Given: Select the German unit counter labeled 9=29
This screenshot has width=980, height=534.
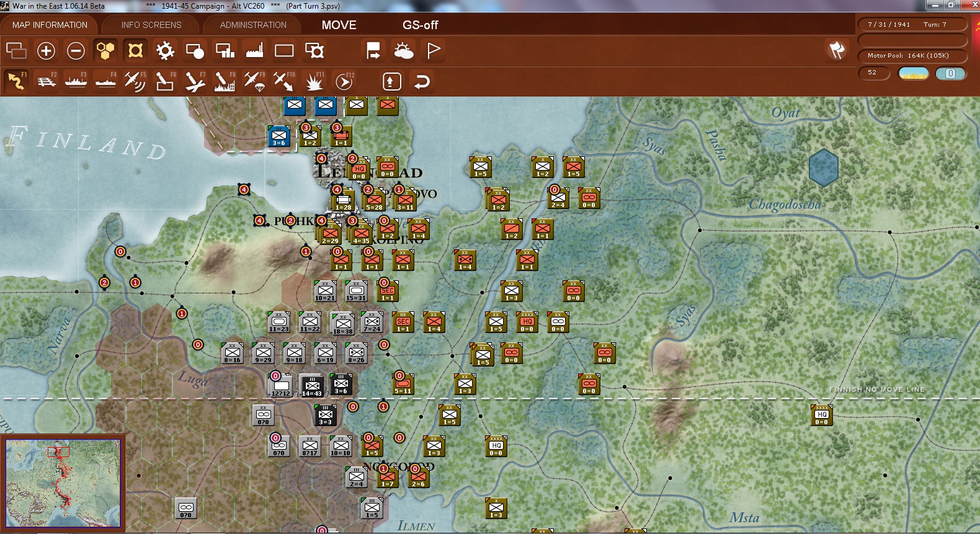Looking at the screenshot, I should tap(263, 354).
